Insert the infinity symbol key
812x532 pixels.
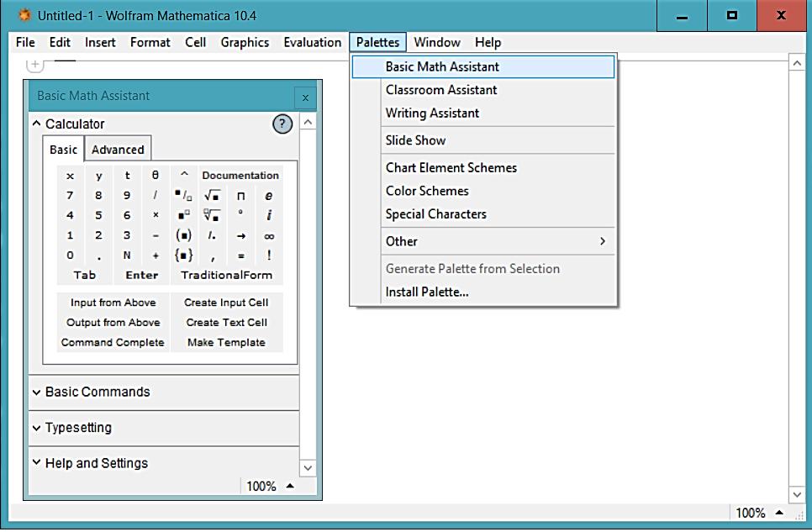(x=269, y=235)
